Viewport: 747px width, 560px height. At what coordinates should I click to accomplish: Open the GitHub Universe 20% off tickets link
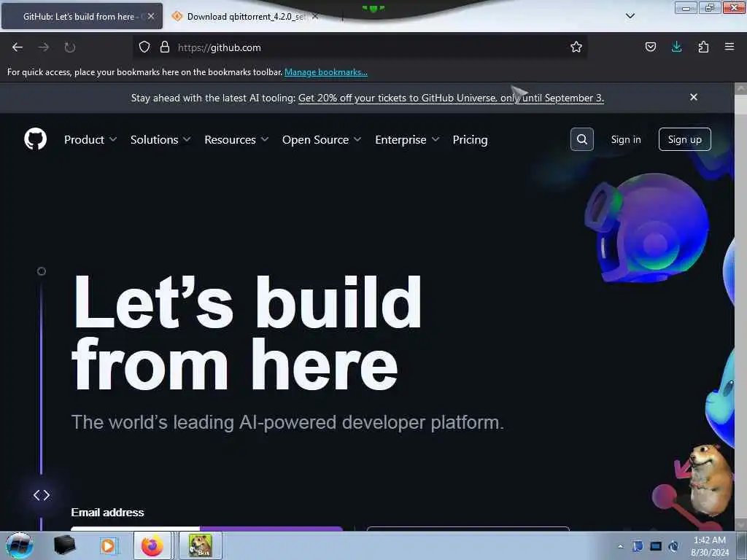click(x=451, y=98)
